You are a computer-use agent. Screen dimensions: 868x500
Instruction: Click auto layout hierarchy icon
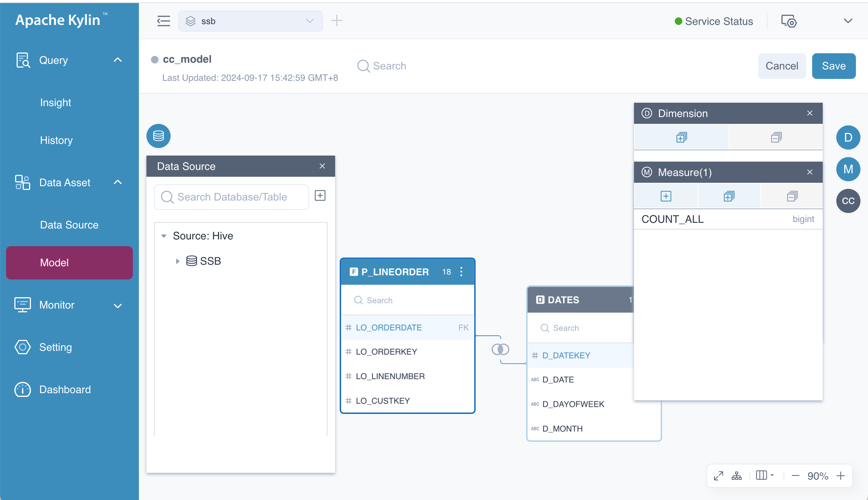coord(736,476)
